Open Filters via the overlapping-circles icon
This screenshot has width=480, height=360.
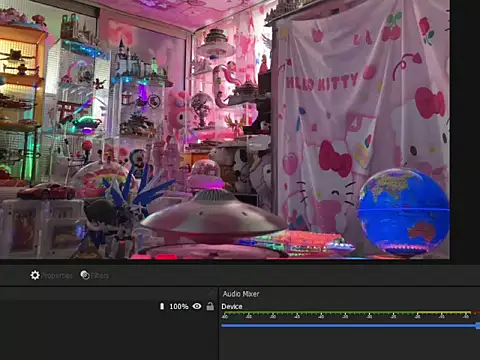(85, 275)
